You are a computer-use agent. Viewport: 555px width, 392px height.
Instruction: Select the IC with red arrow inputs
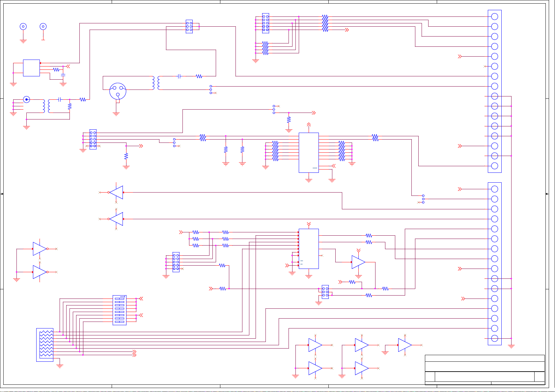pos(309,248)
